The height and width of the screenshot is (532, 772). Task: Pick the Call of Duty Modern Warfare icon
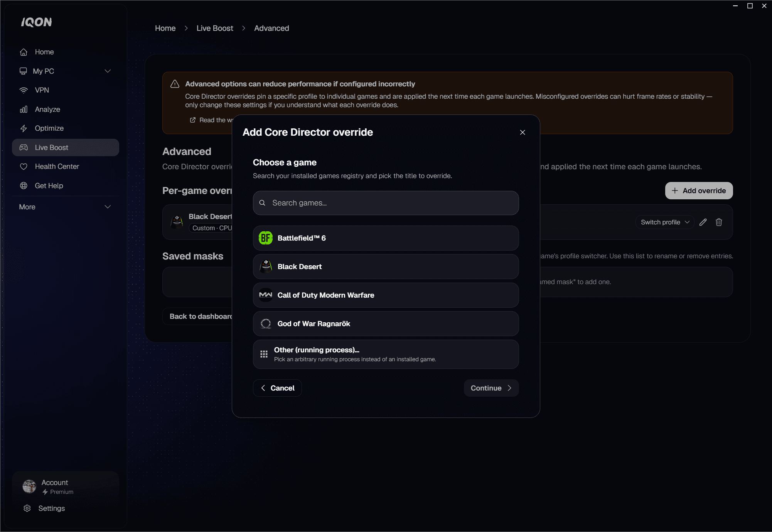click(265, 295)
